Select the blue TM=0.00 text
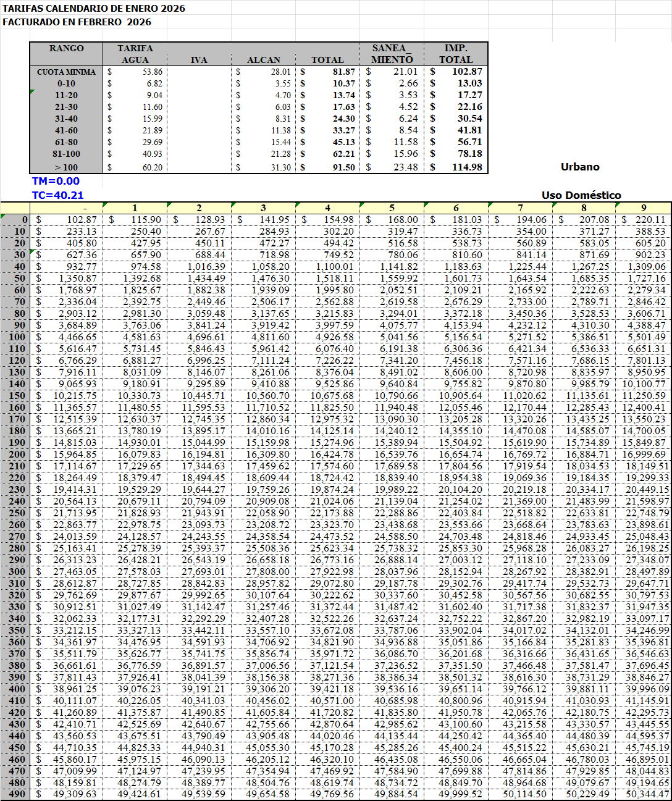The height and width of the screenshot is (801, 672). [56, 182]
